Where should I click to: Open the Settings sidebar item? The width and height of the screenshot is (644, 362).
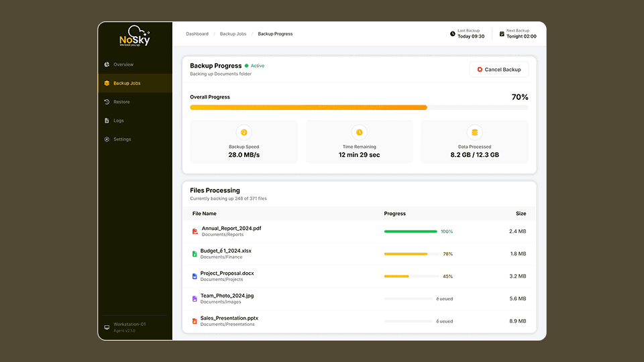tap(122, 139)
